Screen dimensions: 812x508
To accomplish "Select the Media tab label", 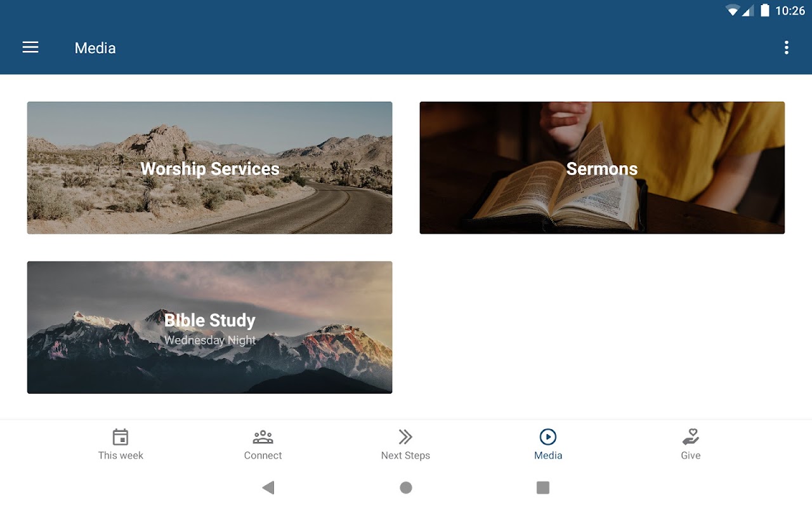I will (548, 455).
